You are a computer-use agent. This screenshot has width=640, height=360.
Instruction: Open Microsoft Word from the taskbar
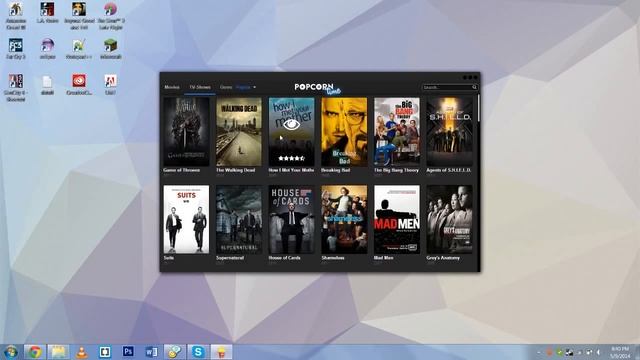tap(151, 352)
